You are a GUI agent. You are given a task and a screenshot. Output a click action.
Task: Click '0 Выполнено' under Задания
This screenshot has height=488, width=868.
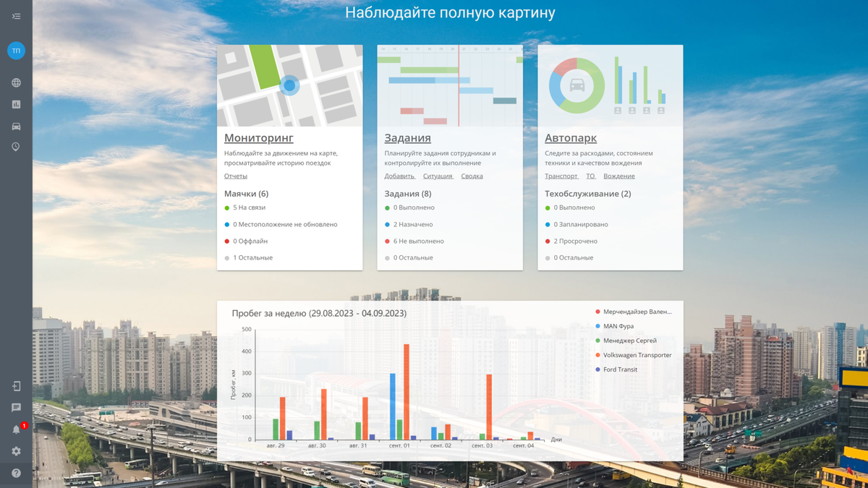409,207
